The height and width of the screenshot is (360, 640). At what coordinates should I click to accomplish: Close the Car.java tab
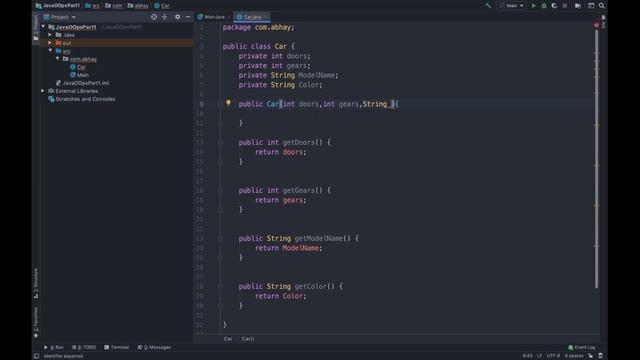pos(266,17)
